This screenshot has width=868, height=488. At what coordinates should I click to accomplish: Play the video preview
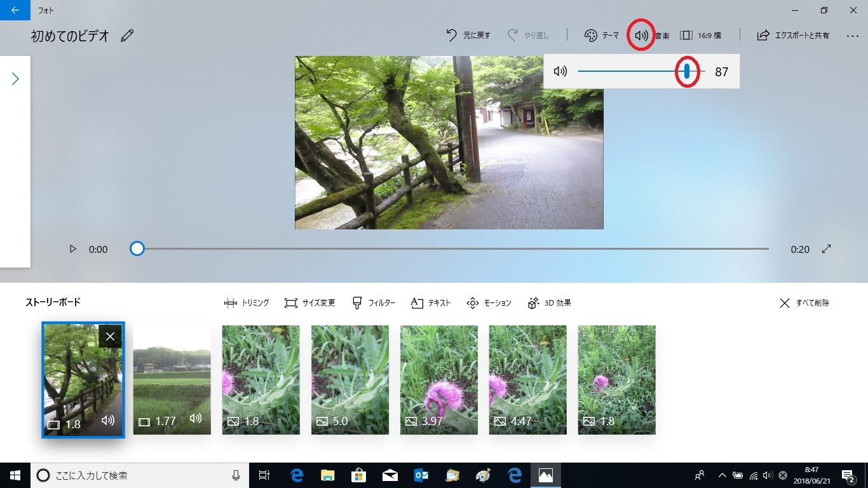click(x=73, y=249)
